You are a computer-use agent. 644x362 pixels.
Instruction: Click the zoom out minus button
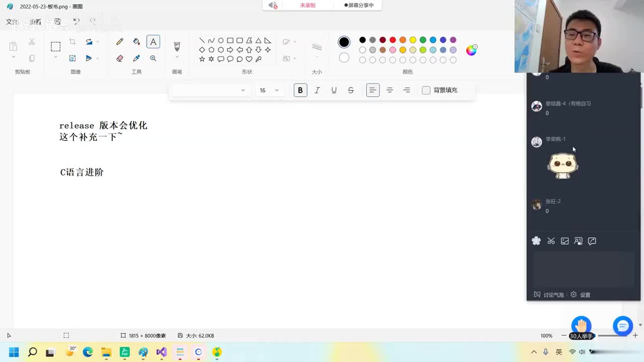click(x=564, y=335)
